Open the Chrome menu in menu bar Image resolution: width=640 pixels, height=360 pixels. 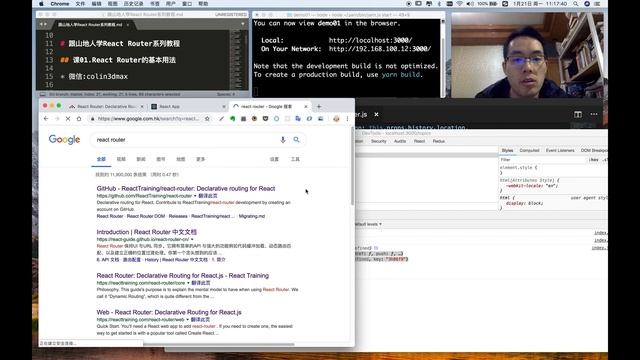pos(60,4)
